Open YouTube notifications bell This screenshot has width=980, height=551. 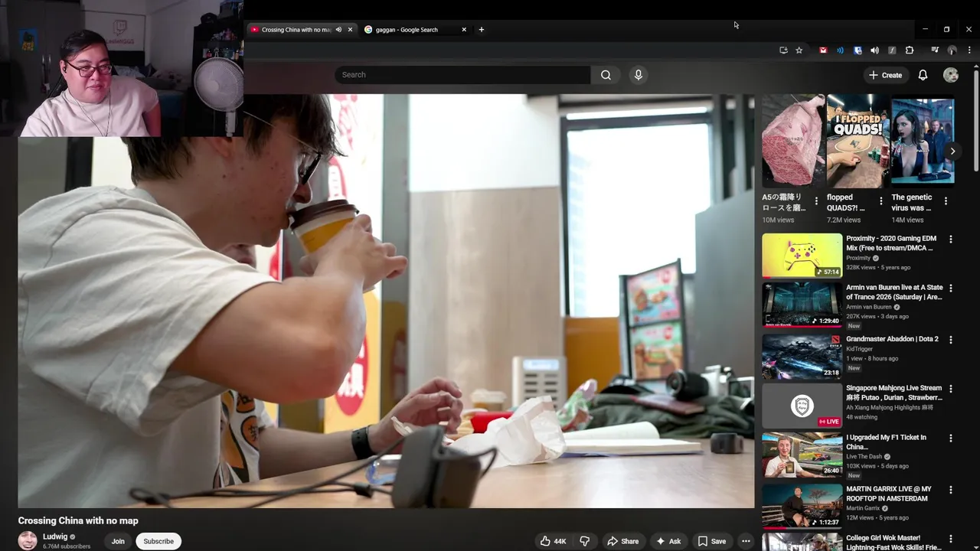[923, 75]
